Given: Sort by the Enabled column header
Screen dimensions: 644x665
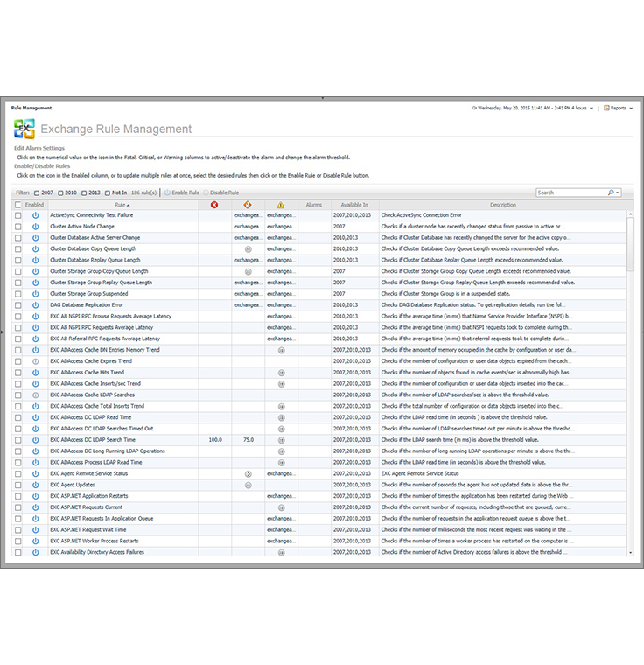Looking at the screenshot, I should tap(34, 205).
